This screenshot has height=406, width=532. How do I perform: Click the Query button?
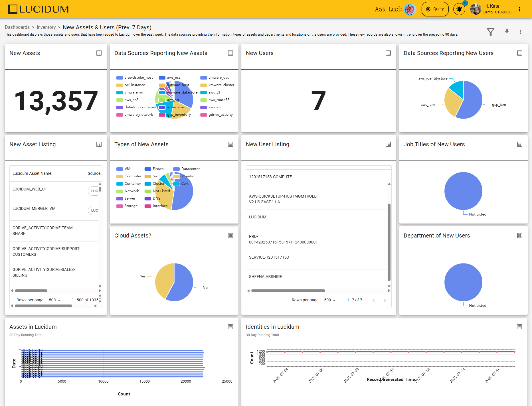point(435,9)
